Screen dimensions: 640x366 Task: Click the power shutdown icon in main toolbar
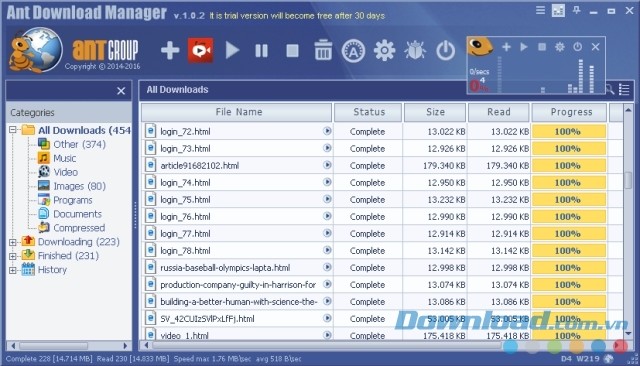(x=445, y=51)
